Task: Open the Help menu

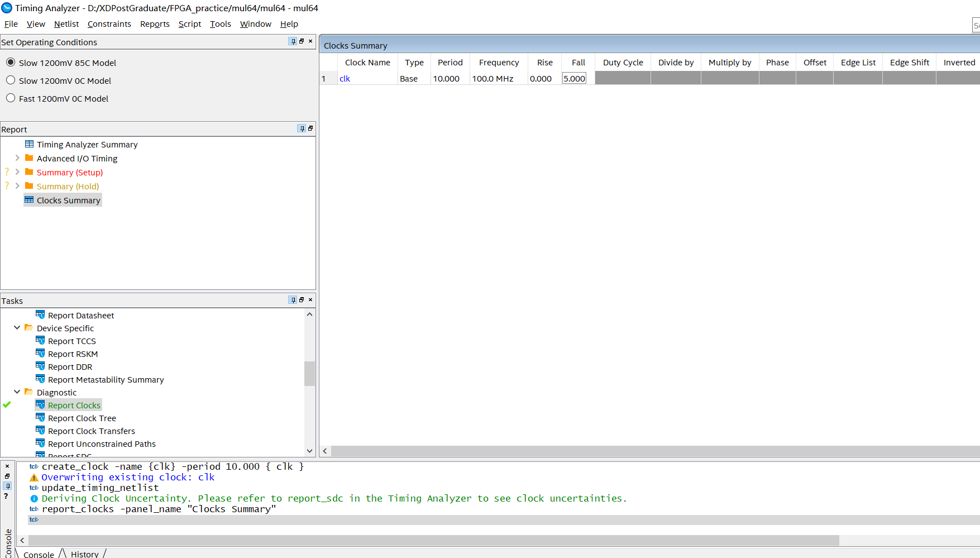Action: (x=289, y=24)
